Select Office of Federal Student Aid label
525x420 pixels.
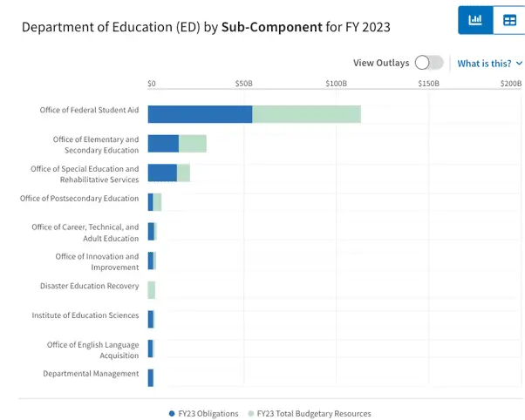pos(89,110)
